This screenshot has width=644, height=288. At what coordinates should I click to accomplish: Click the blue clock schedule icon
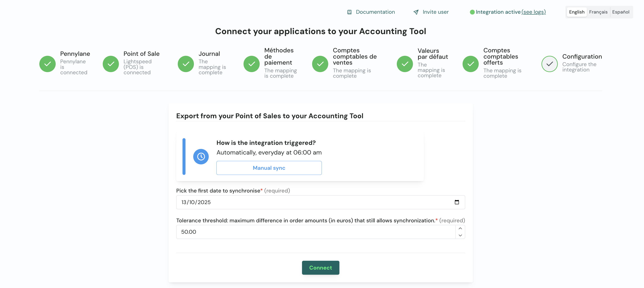pos(201,156)
